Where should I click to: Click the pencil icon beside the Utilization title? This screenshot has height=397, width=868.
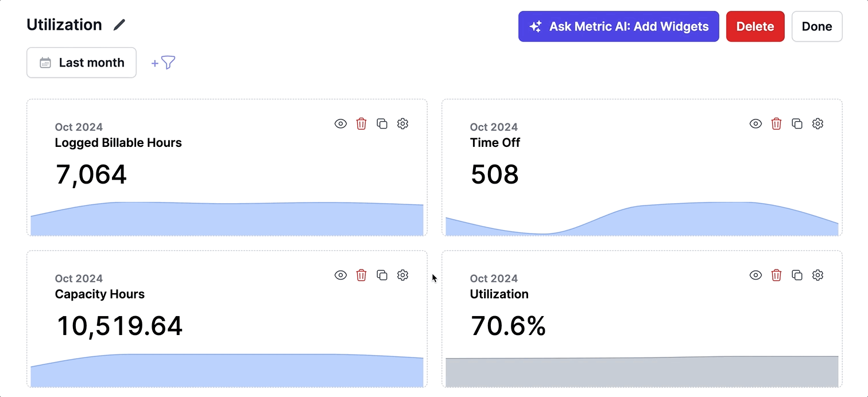[119, 25]
